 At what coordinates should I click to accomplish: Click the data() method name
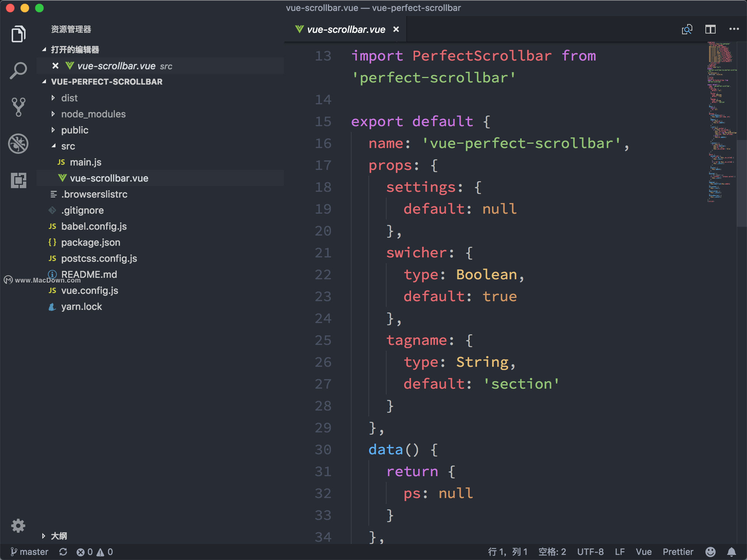386,450
